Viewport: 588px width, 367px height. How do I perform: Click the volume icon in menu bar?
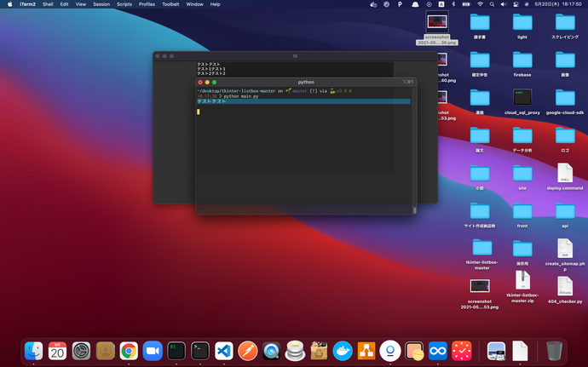[x=504, y=4]
